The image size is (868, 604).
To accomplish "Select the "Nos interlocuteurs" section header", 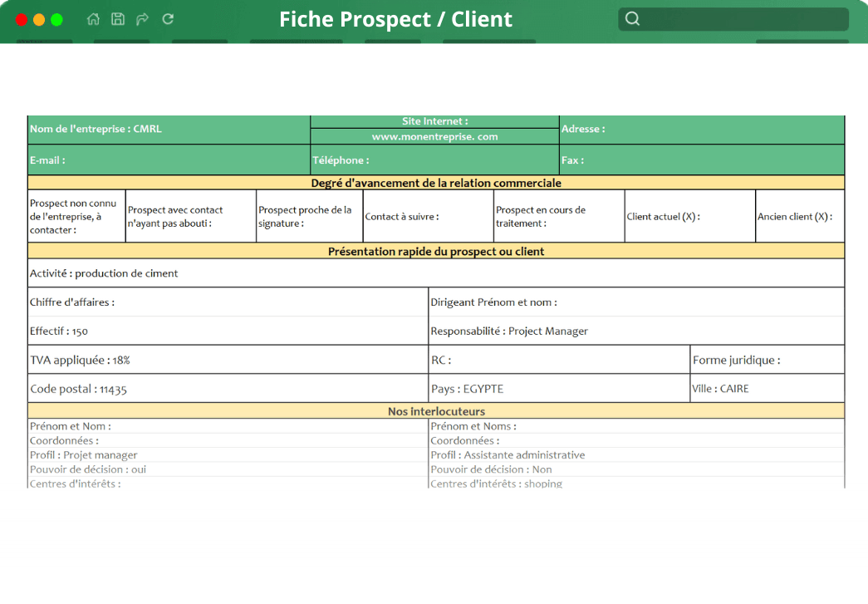I will [x=435, y=410].
